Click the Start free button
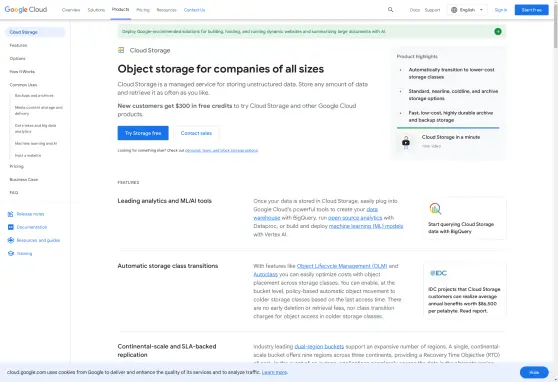The height and width of the screenshot is (382, 558). (x=531, y=10)
